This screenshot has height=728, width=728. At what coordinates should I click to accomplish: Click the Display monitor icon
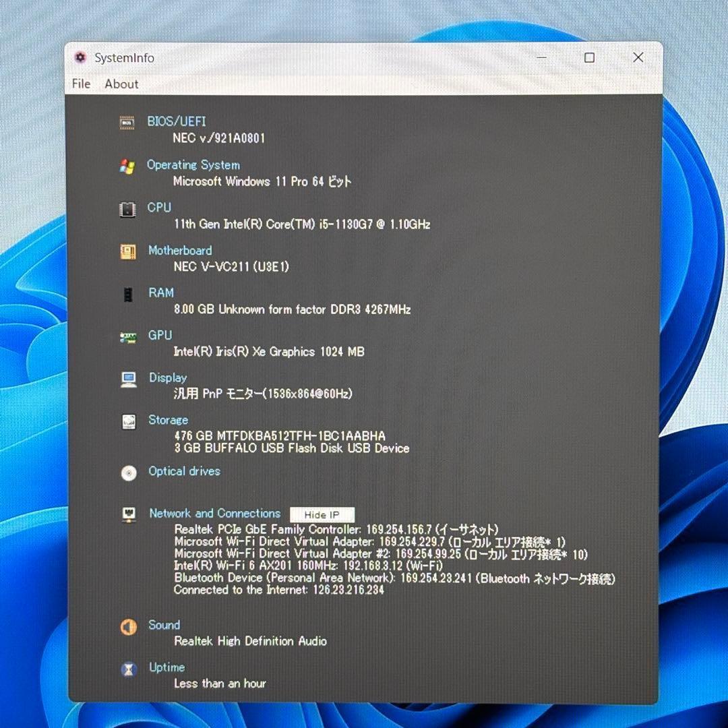click(128, 378)
